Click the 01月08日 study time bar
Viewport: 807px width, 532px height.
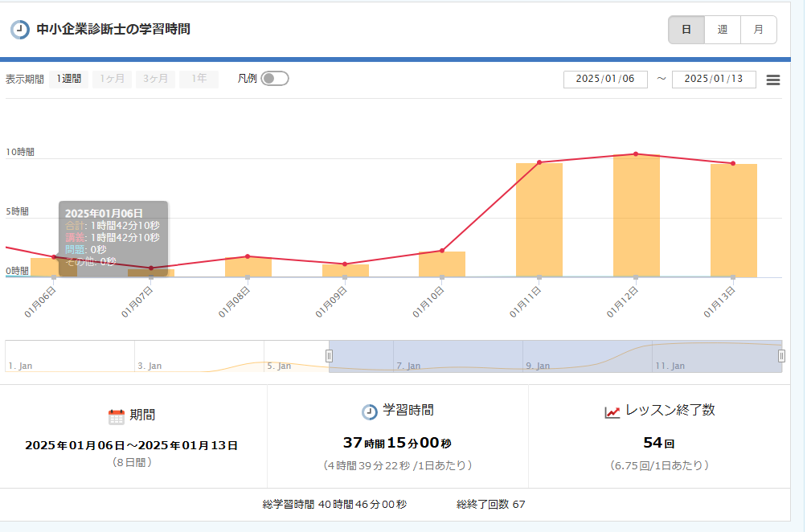pos(248,268)
